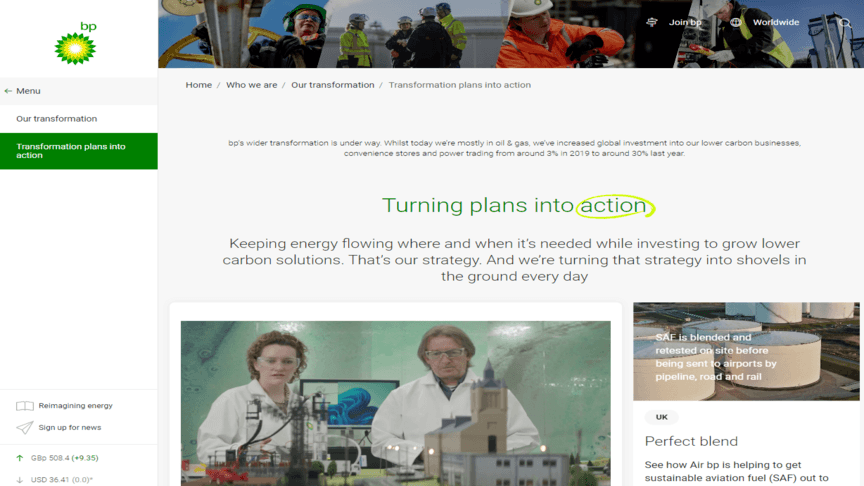Screen dimensions: 864x486
Task: Click the UK tag on card
Action: [x=662, y=417]
